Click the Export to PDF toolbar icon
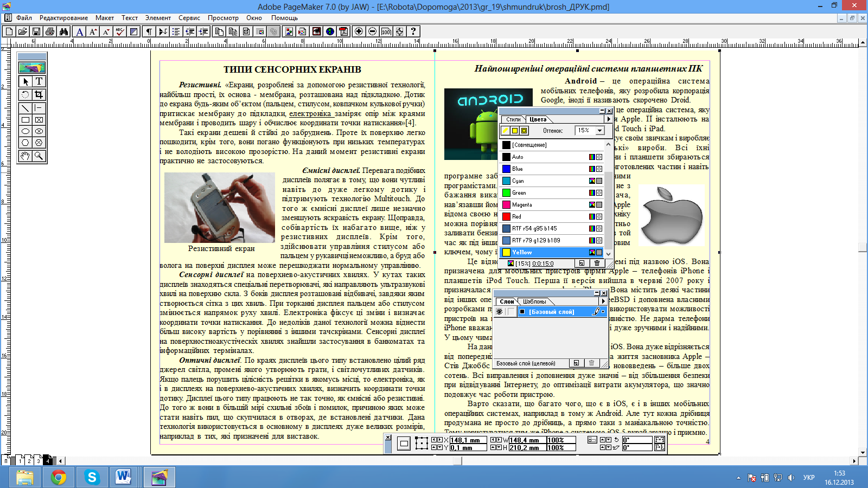868x488 pixels. [x=343, y=31]
